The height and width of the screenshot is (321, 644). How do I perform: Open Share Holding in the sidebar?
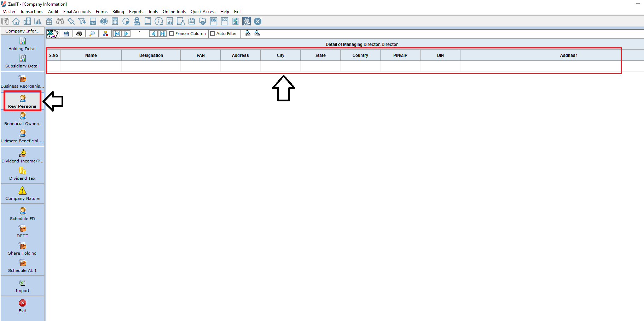point(22,249)
